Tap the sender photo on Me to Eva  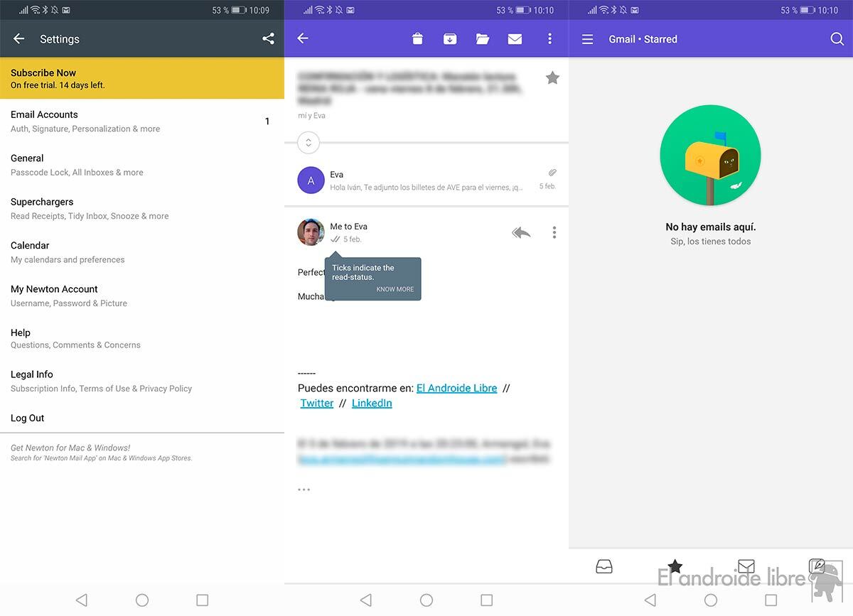tap(311, 232)
